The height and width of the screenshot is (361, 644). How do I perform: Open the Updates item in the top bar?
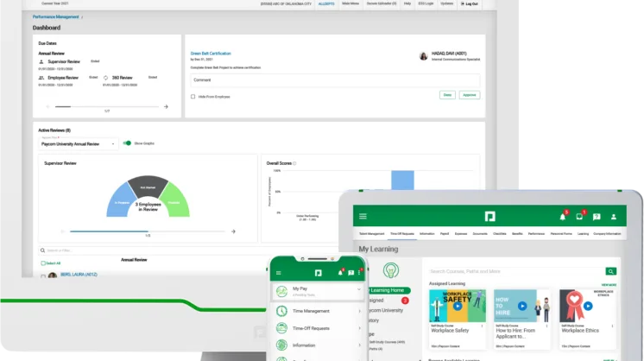pyautogui.click(x=446, y=3)
